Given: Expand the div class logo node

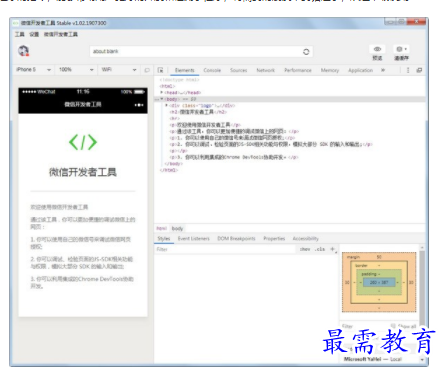Looking at the screenshot, I should 166,105.
